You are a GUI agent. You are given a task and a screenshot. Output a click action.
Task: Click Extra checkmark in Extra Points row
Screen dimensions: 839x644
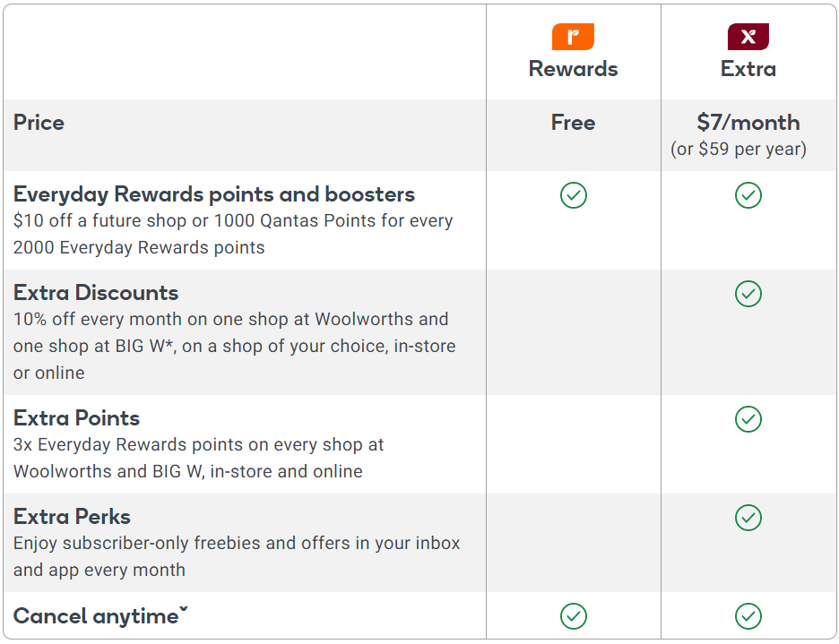click(748, 419)
